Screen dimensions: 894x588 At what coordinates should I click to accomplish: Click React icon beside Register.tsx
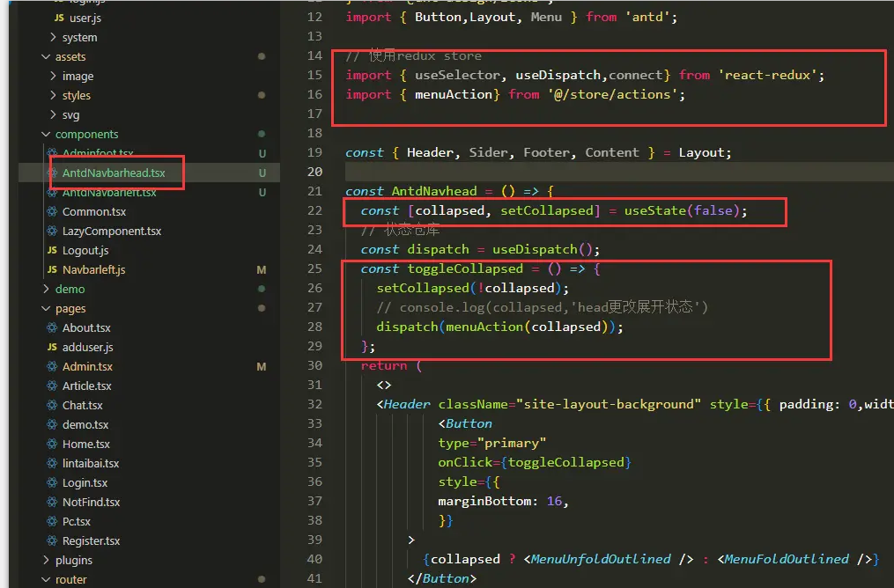click(53, 541)
